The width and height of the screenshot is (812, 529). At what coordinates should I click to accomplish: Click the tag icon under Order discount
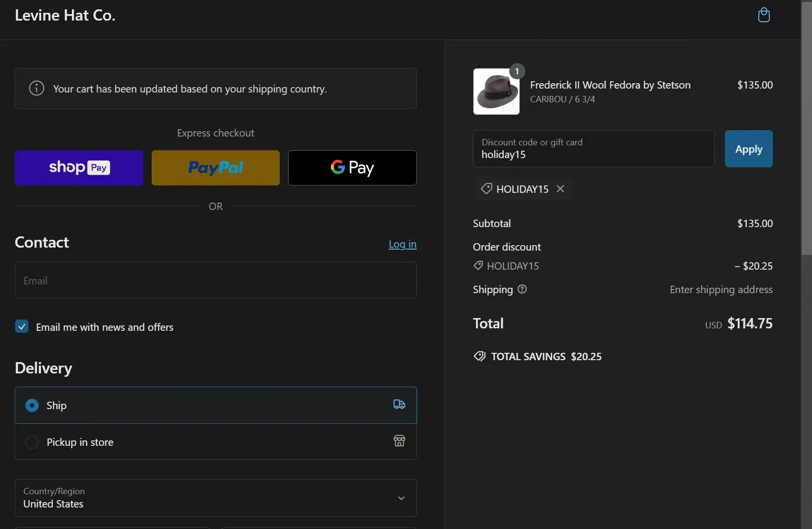(x=478, y=265)
